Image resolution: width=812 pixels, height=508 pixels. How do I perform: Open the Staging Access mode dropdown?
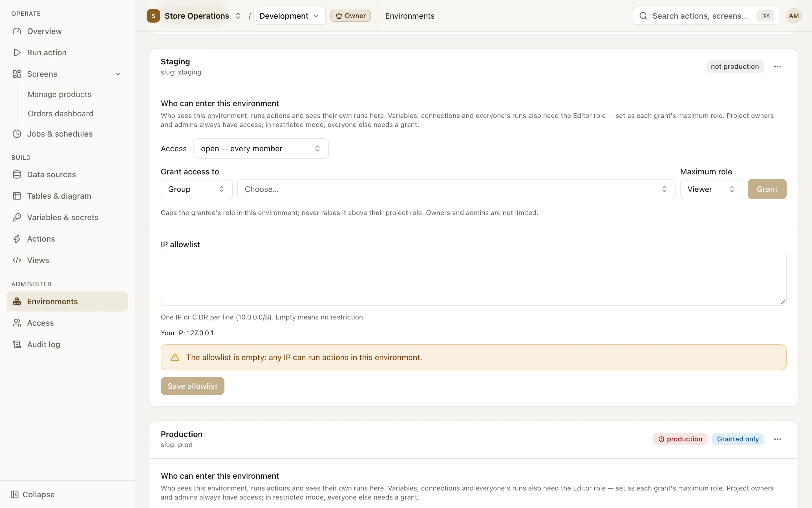261,148
